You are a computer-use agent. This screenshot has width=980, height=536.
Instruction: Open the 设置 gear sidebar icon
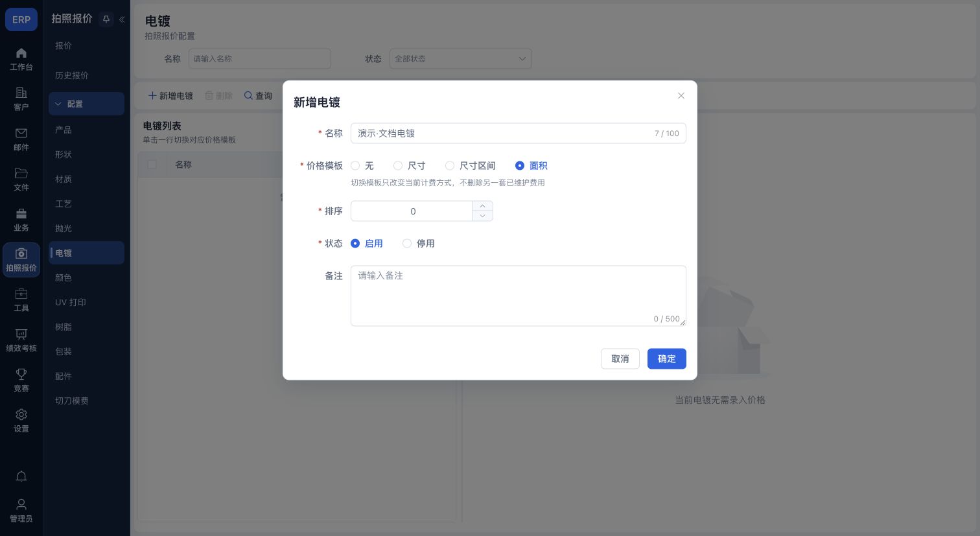click(21, 421)
